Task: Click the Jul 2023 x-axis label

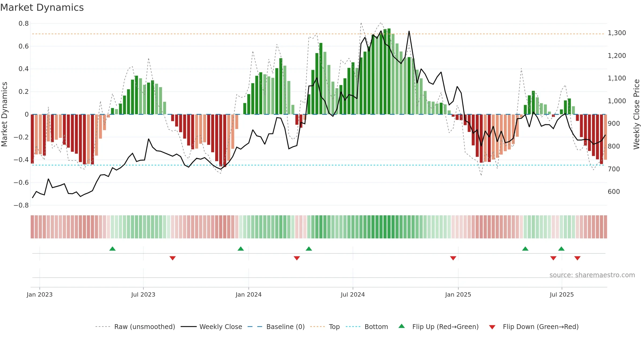Action: pos(143,294)
